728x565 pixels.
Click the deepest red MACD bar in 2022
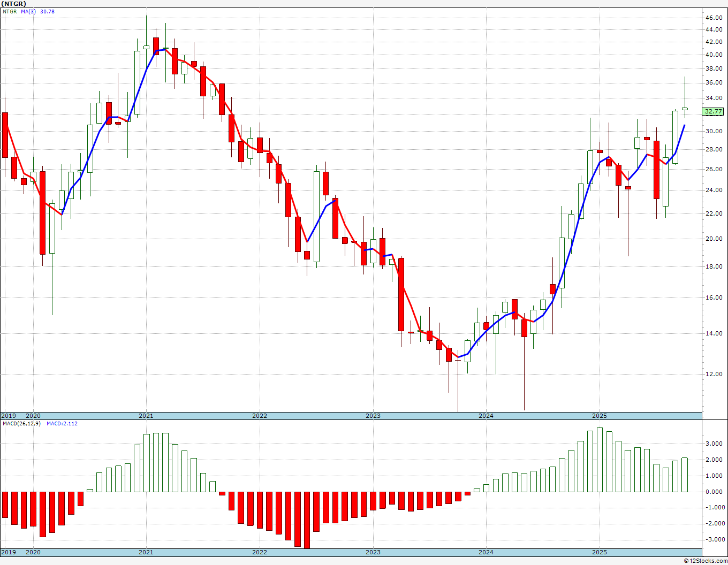tap(307, 520)
